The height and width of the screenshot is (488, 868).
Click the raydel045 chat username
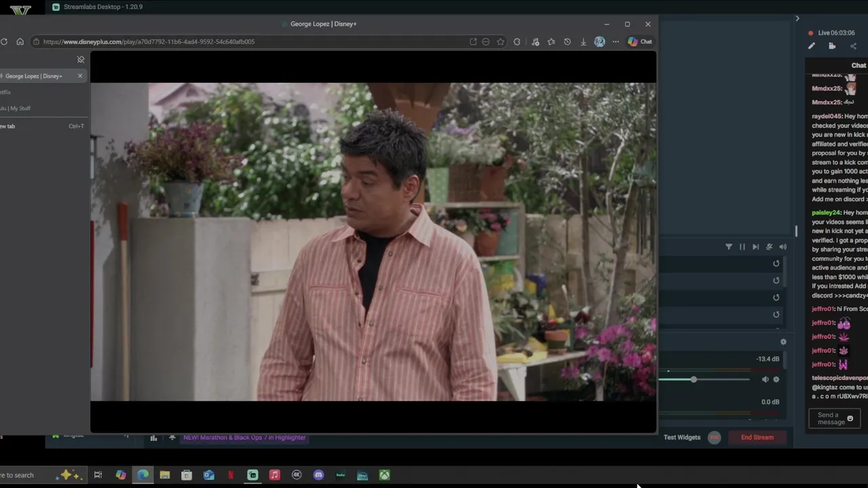pos(827,117)
